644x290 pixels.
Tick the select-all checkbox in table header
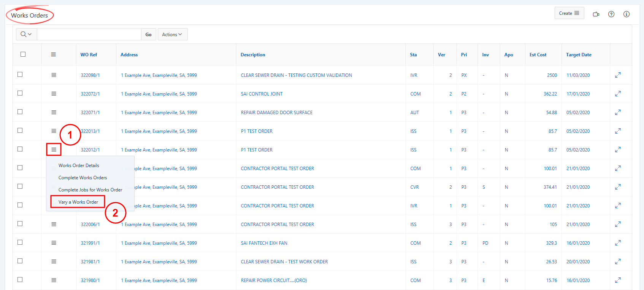point(23,54)
